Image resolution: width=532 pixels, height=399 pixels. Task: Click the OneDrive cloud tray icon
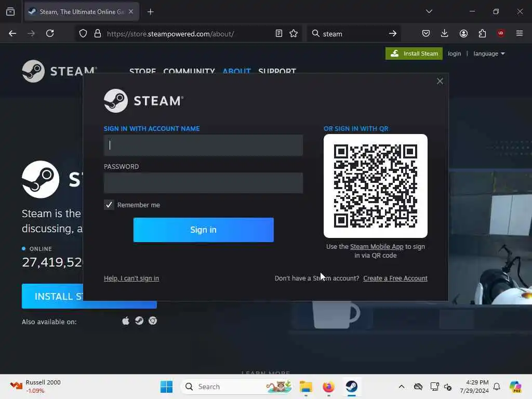point(418,387)
